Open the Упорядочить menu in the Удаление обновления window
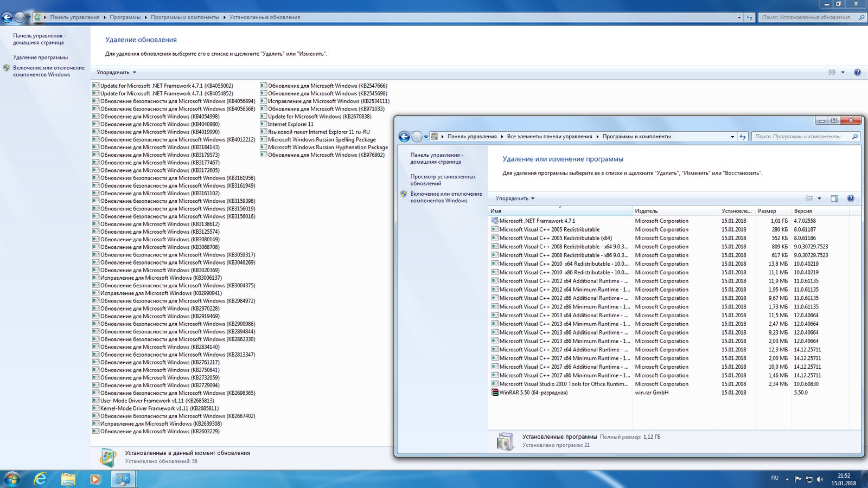 [117, 72]
